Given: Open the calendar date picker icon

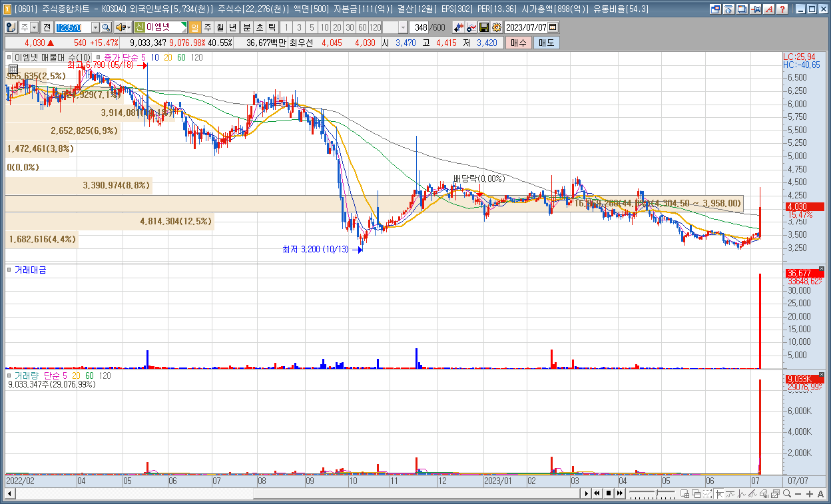Looking at the screenshot, I should [x=553, y=27].
